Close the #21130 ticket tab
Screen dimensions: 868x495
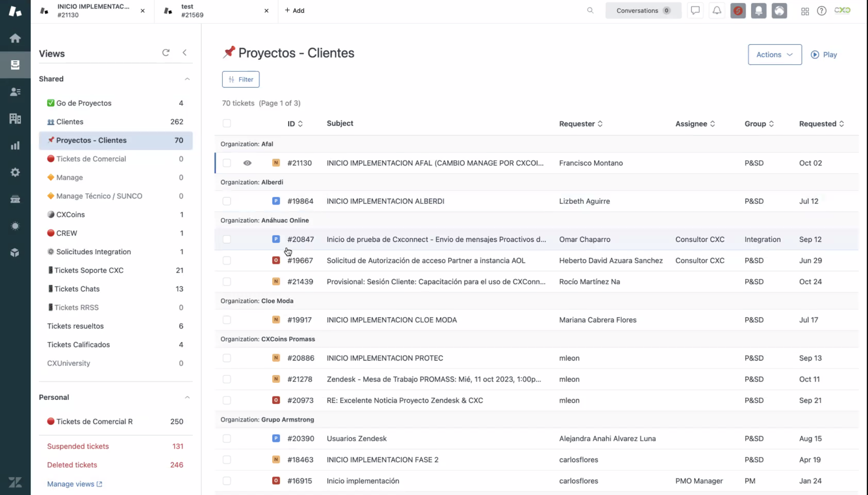(x=143, y=11)
